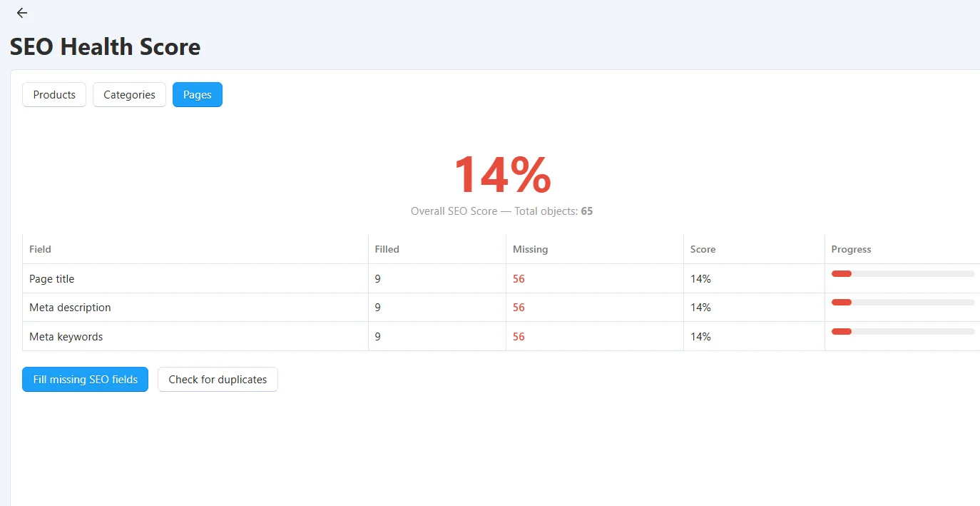The height and width of the screenshot is (506, 980).
Task: Switch to the Products tab
Action: [54, 95]
